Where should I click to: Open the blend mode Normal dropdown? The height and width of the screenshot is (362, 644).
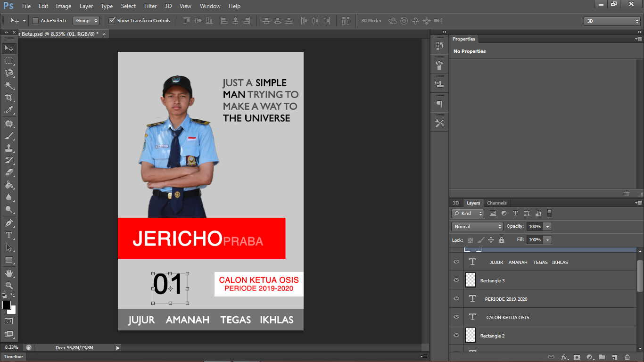click(x=477, y=227)
